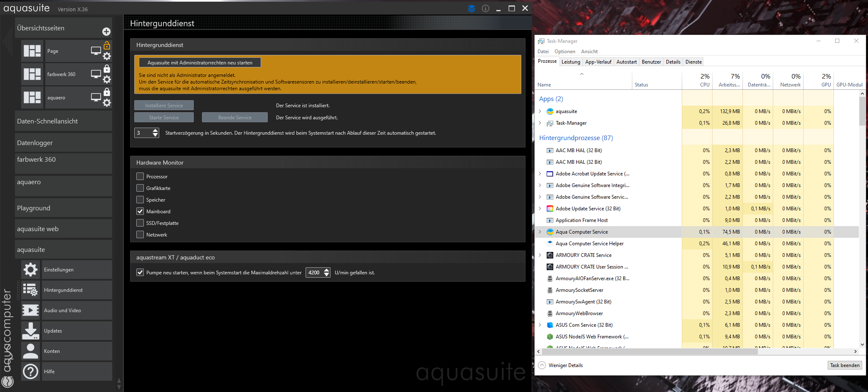Enable the Speicher checkbox
Image resolution: width=868 pixels, height=392 pixels.
[x=140, y=200]
